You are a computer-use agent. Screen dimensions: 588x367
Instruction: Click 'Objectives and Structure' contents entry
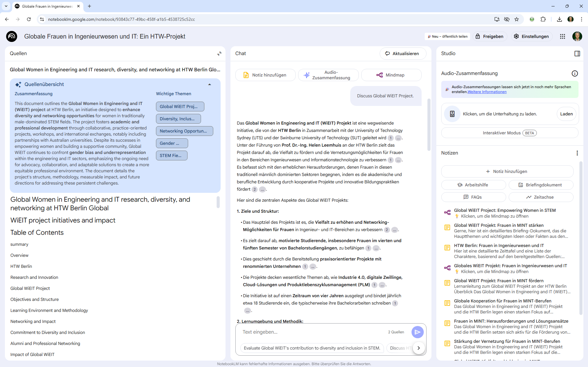tap(35, 299)
